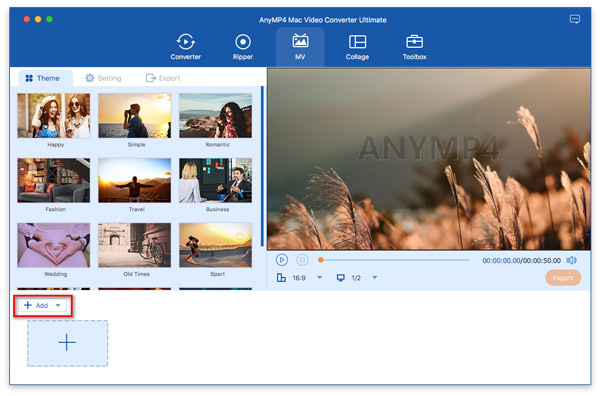Open the feedback chat icon
The image size is (600, 396).
click(x=575, y=19)
